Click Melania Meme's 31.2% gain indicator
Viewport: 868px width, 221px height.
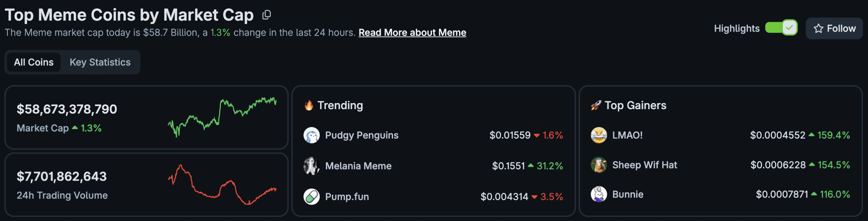[549, 166]
